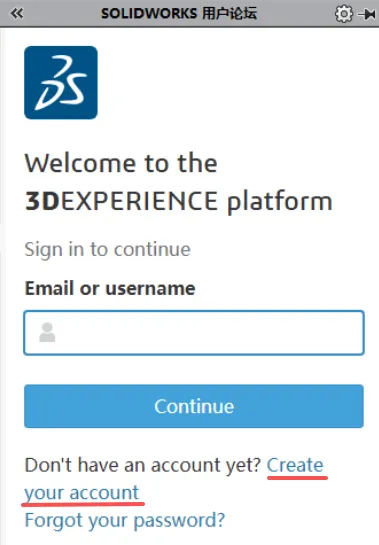Click the "Email or username" field label
Screen dimensions: 379x545
(110, 288)
